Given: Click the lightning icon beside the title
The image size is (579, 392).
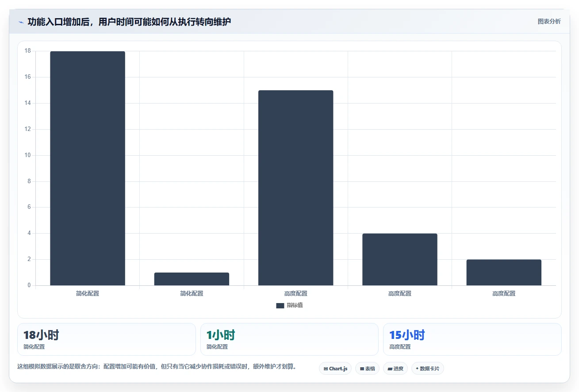Looking at the screenshot, I should [x=21, y=22].
